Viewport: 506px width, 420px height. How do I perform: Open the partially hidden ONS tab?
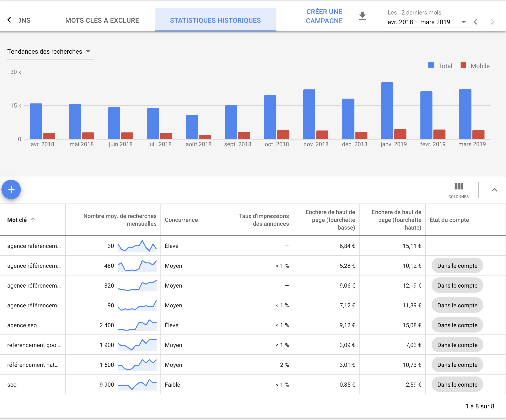click(x=24, y=20)
